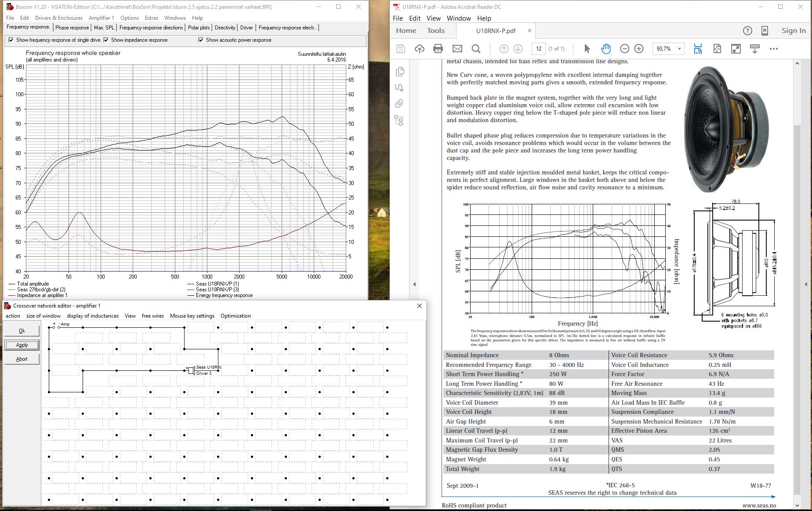Click the Acrobat vertical scrollbar thumb

coord(797,310)
